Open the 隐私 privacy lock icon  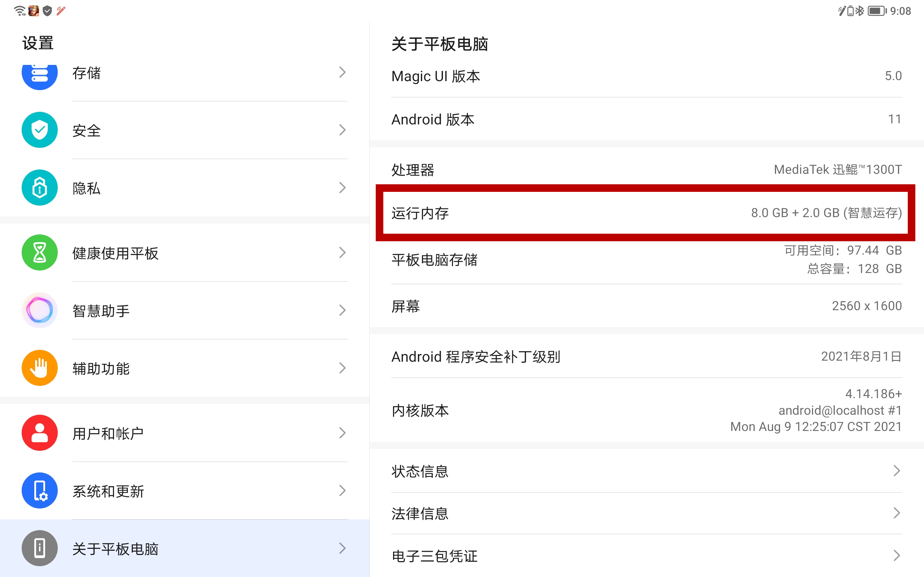coord(40,188)
